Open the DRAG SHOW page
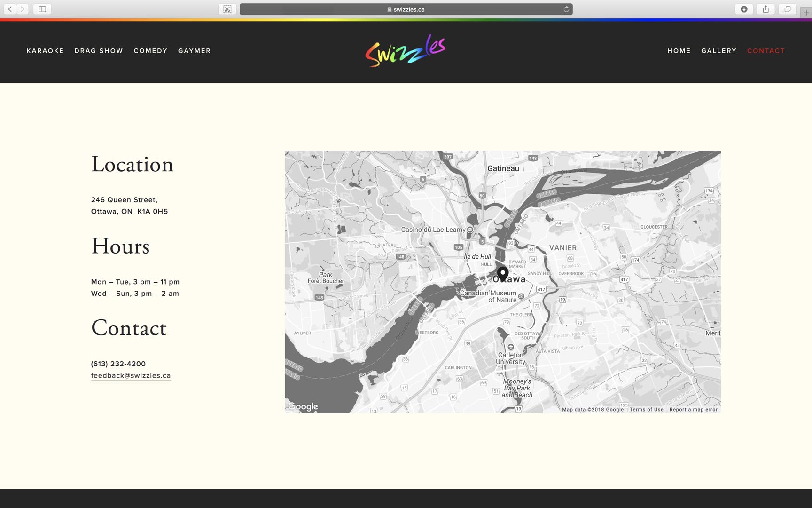Image resolution: width=812 pixels, height=508 pixels. pos(98,51)
